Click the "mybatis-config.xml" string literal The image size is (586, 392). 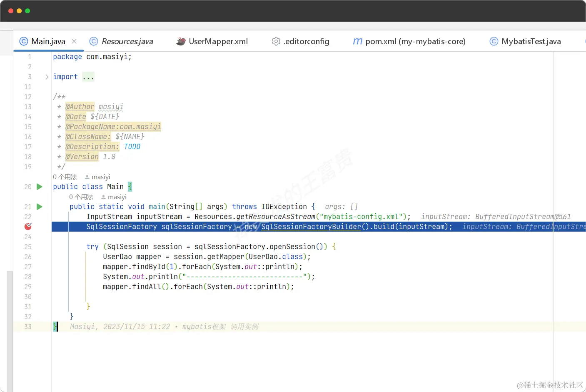click(361, 217)
